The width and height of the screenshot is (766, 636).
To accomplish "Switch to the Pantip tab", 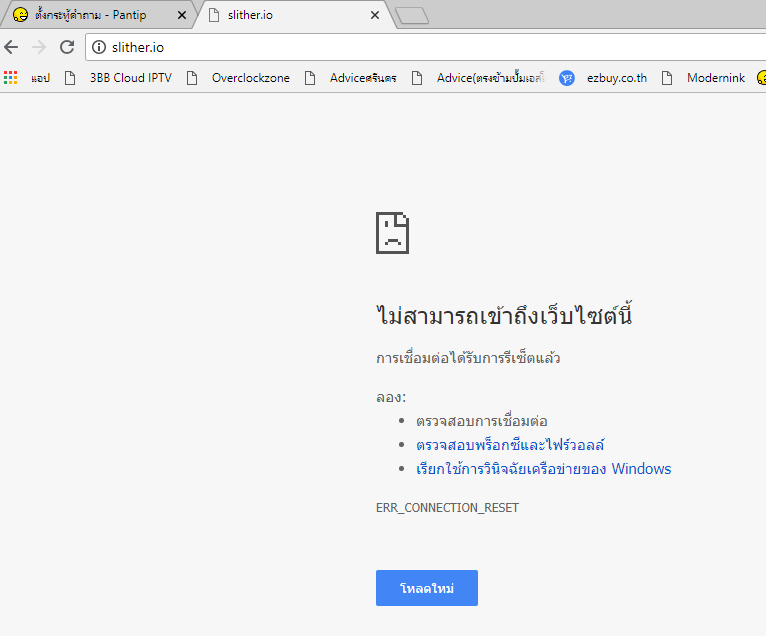I will coord(98,15).
